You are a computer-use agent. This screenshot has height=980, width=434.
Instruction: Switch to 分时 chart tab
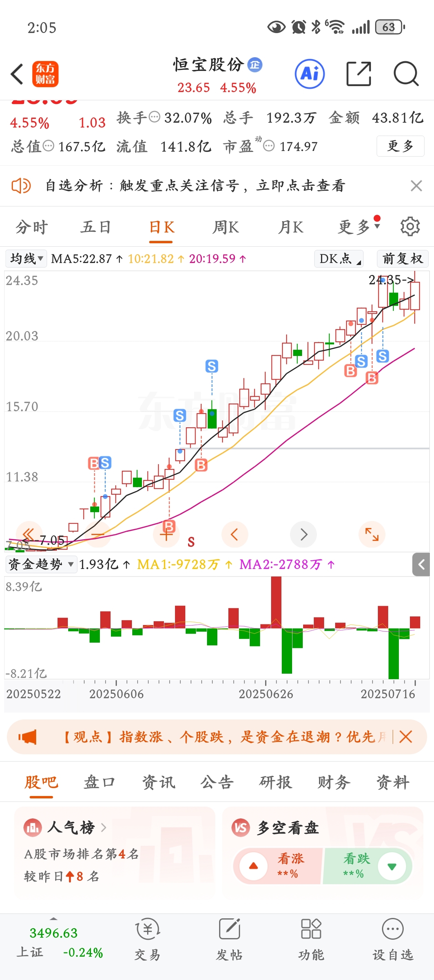(x=32, y=227)
